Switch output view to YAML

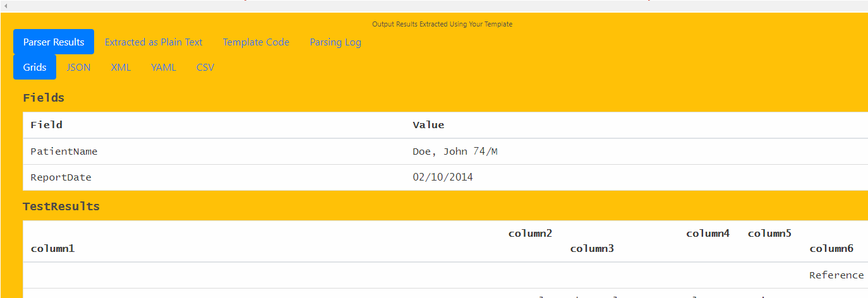pos(164,67)
